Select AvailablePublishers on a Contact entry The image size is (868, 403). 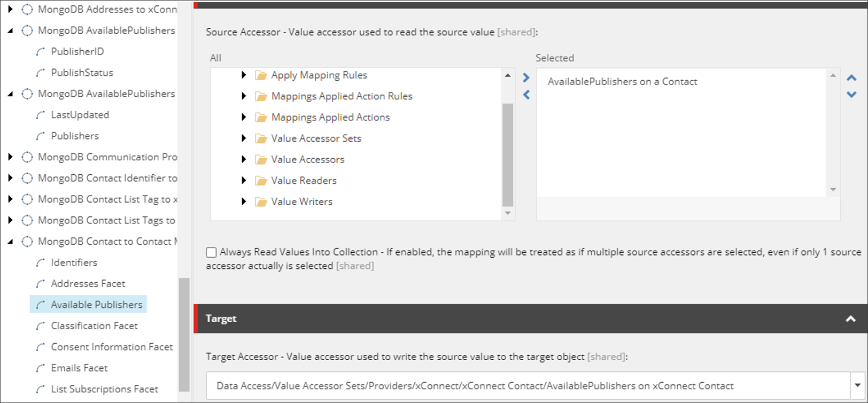point(622,82)
